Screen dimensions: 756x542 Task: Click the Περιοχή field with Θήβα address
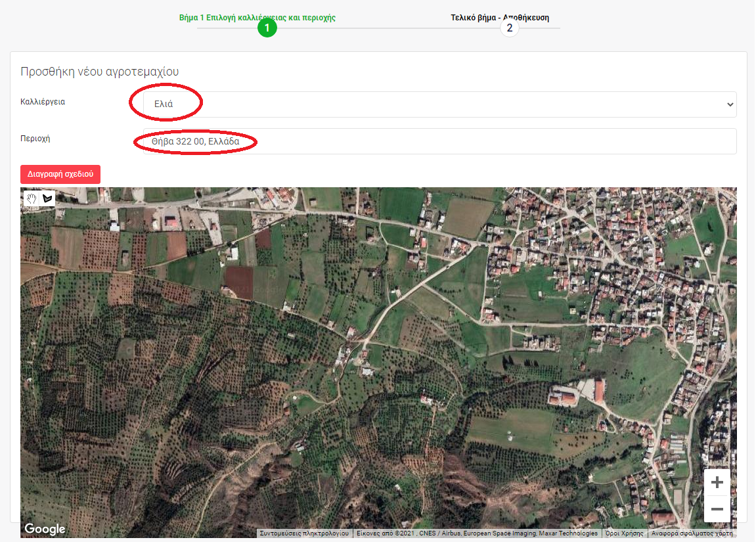pos(439,141)
